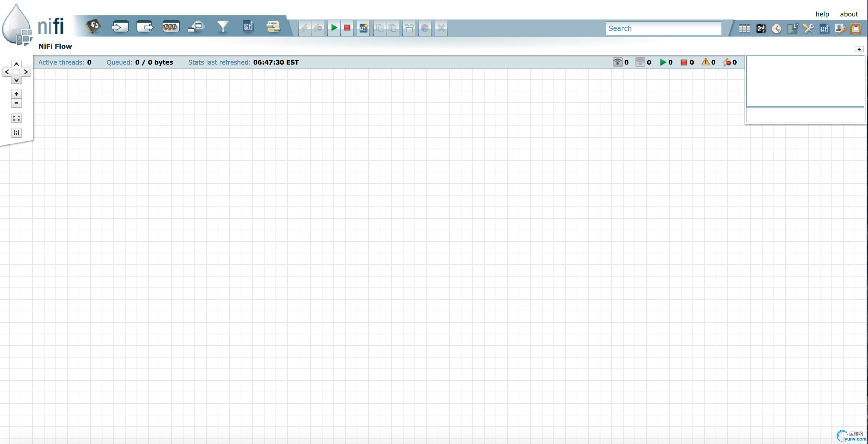Click the help link

click(822, 14)
